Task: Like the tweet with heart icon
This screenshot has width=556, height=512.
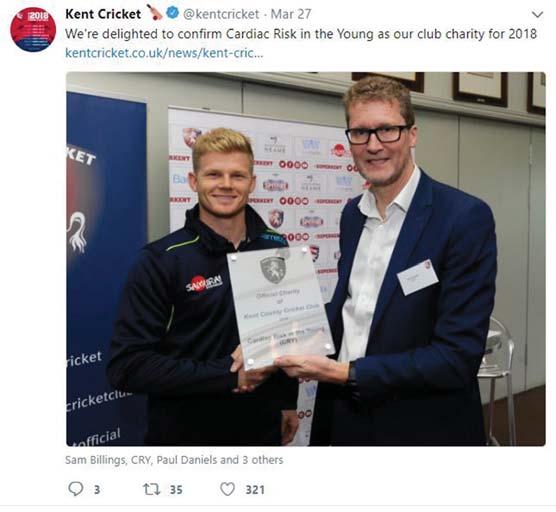Action: point(228,489)
